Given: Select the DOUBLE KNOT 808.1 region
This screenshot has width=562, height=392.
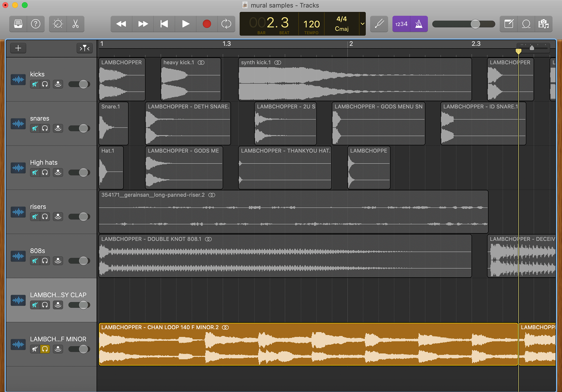Looking at the screenshot, I should click(285, 256).
